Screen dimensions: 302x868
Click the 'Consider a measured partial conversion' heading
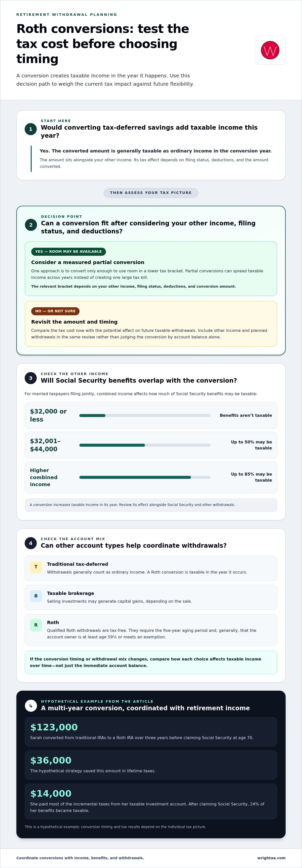pos(88,262)
